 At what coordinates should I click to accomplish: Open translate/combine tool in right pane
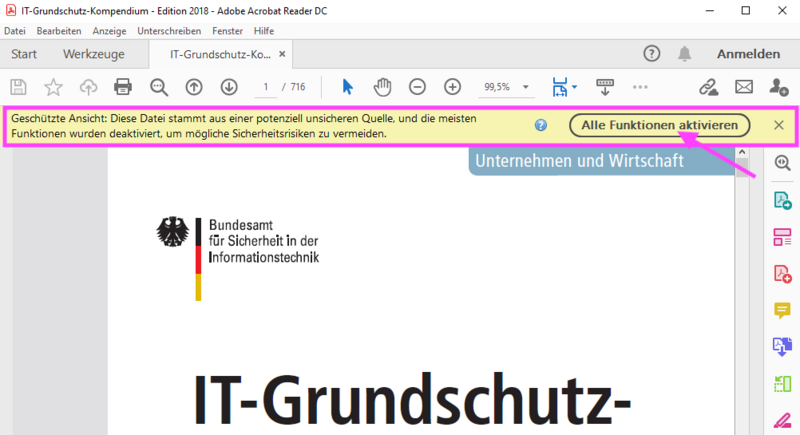tap(783, 347)
